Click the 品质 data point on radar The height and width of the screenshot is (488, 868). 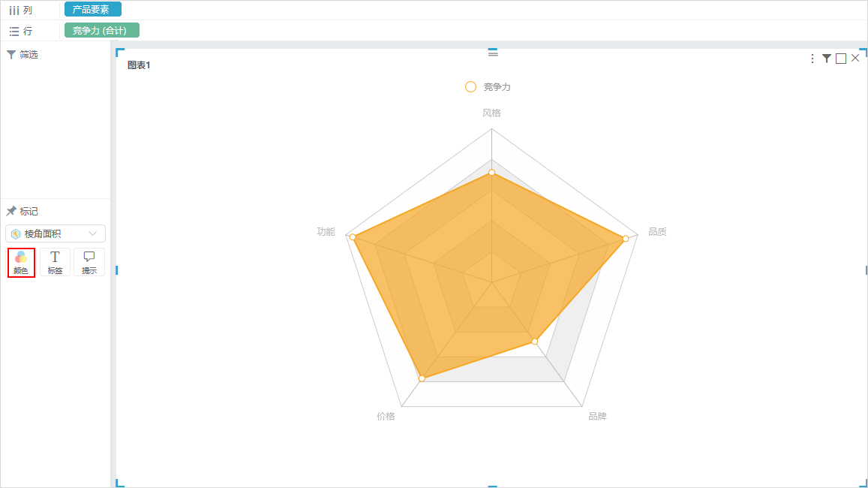click(626, 239)
